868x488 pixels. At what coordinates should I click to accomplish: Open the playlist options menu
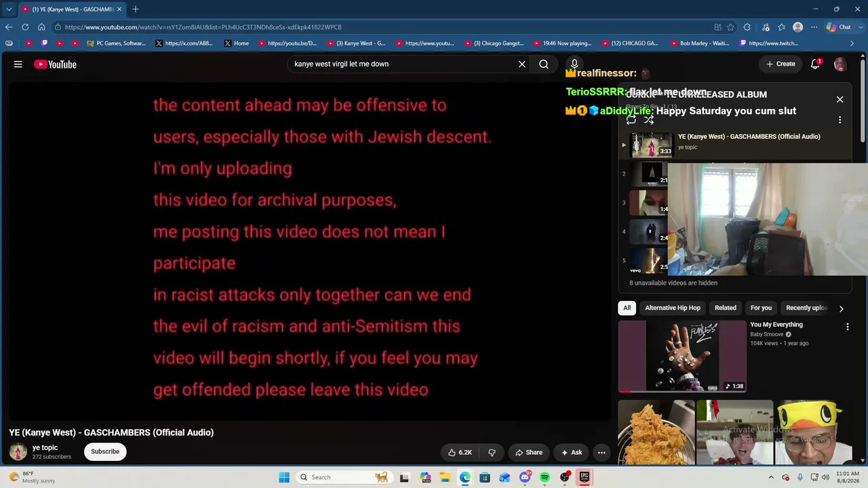(x=840, y=120)
